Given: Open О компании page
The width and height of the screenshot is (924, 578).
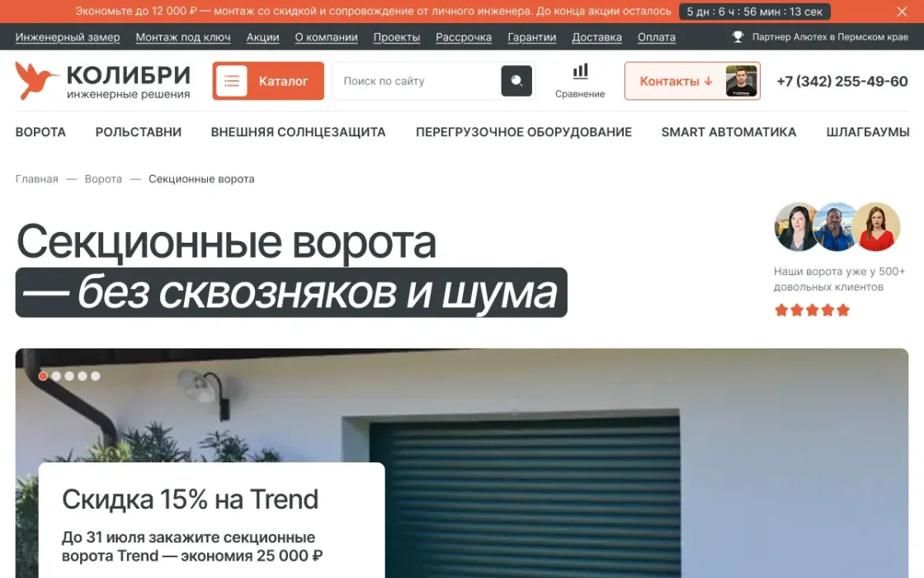Looking at the screenshot, I should (327, 37).
